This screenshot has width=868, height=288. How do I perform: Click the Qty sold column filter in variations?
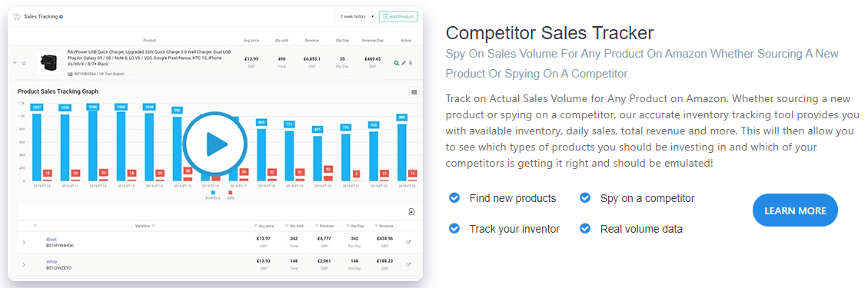284,226
